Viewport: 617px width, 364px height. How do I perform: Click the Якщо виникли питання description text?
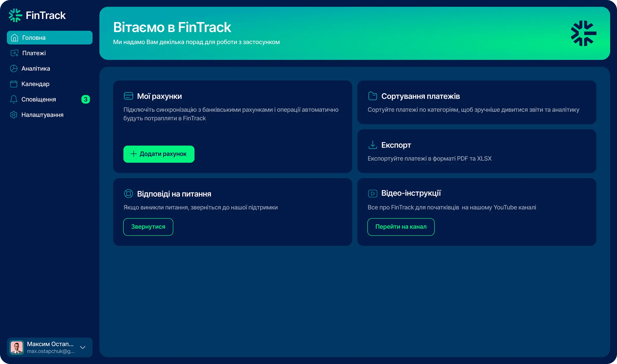coord(201,207)
